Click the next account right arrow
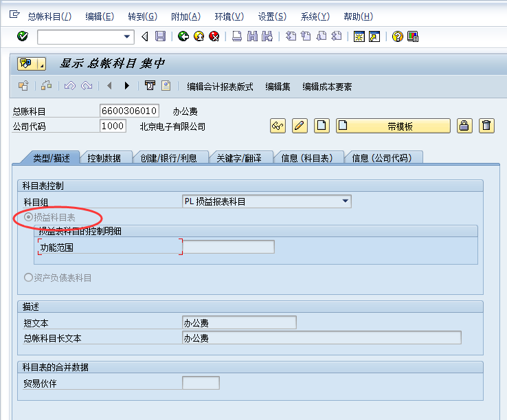This screenshot has width=507, height=420. click(126, 86)
